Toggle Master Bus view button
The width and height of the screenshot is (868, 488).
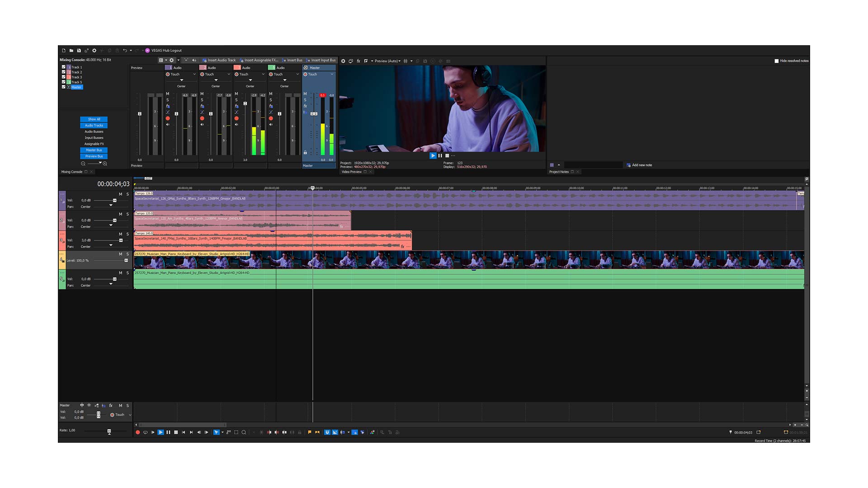click(x=94, y=150)
